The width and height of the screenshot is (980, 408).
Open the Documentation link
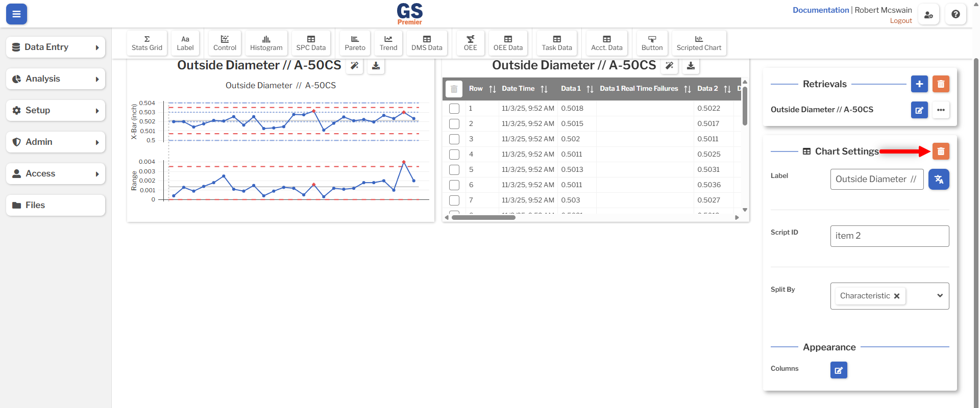point(820,10)
